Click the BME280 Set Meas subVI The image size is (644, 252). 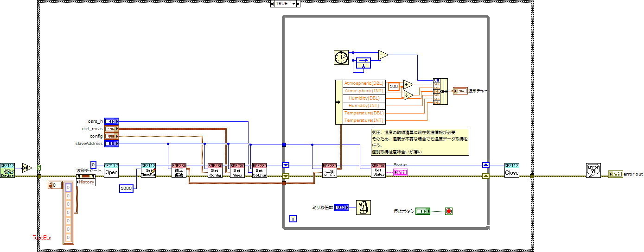click(237, 170)
